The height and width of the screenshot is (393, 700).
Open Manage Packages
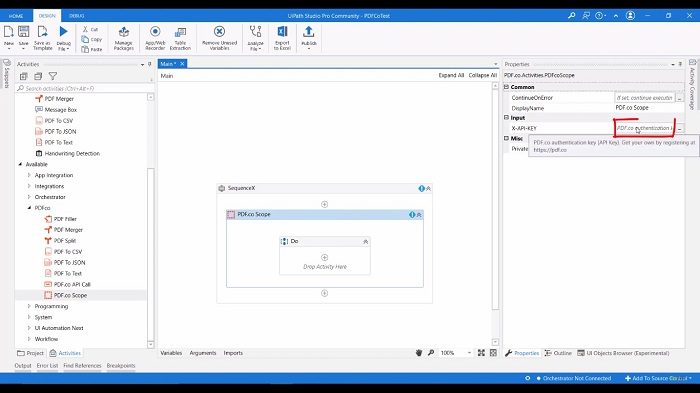coord(124,38)
